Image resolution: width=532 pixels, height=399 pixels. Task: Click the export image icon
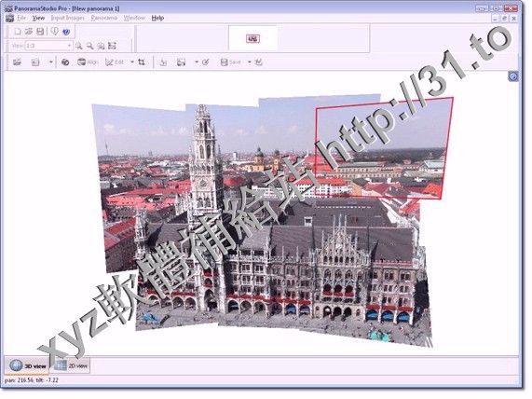[x=181, y=62]
